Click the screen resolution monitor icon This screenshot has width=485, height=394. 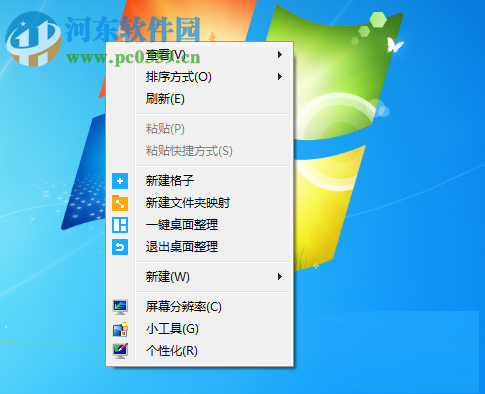point(120,307)
